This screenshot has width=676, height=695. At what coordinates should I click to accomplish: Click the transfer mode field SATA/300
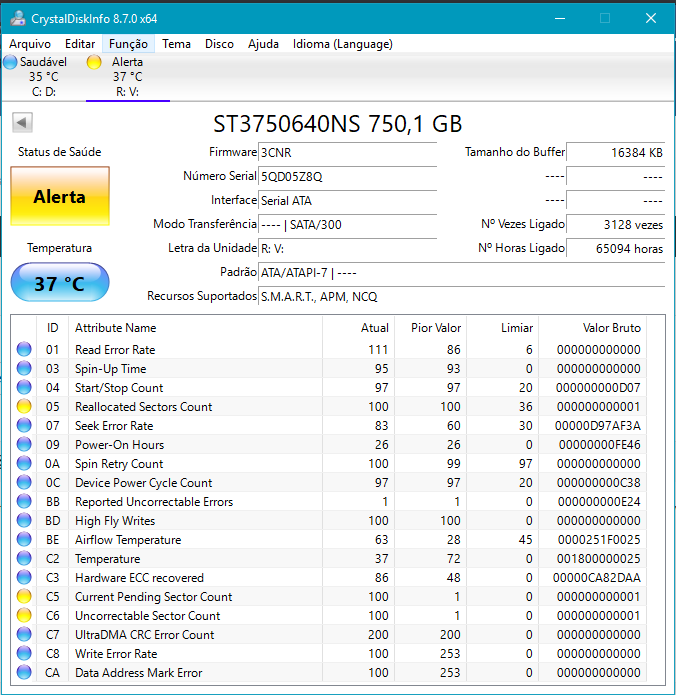(347, 224)
